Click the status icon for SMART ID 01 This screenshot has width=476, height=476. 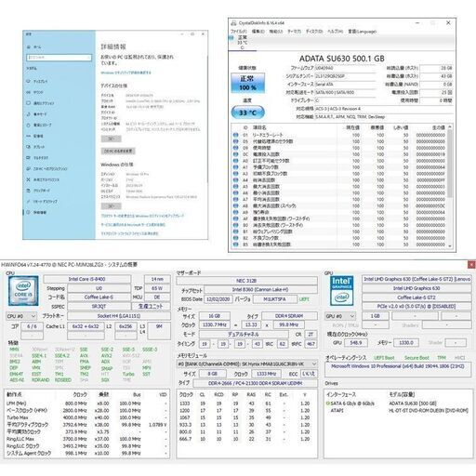[x=235, y=135]
